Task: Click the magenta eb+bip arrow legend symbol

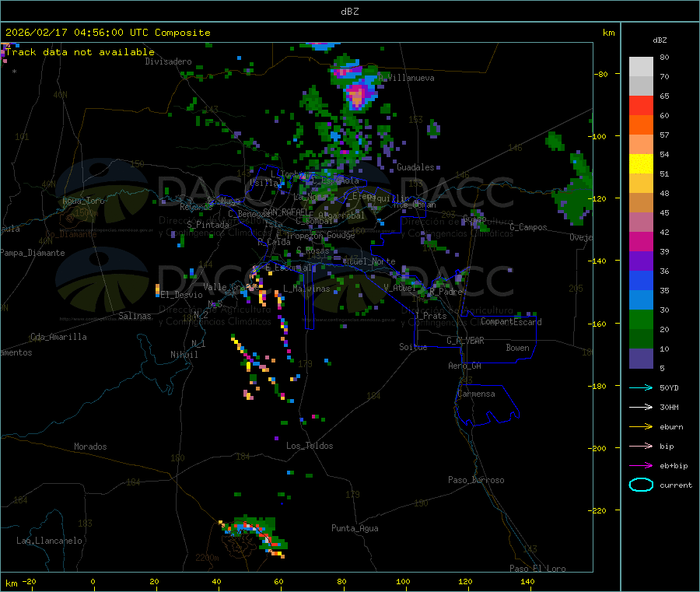Action: pyautogui.click(x=641, y=466)
